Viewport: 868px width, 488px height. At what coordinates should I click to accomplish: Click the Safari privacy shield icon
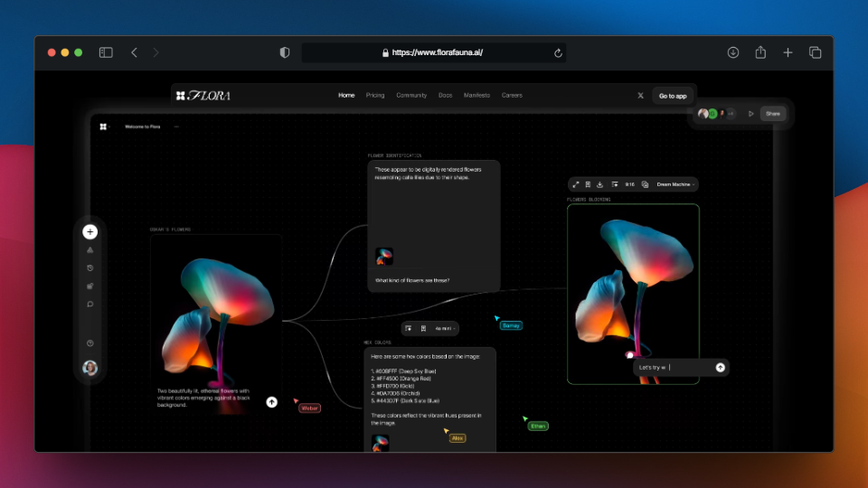tap(285, 52)
